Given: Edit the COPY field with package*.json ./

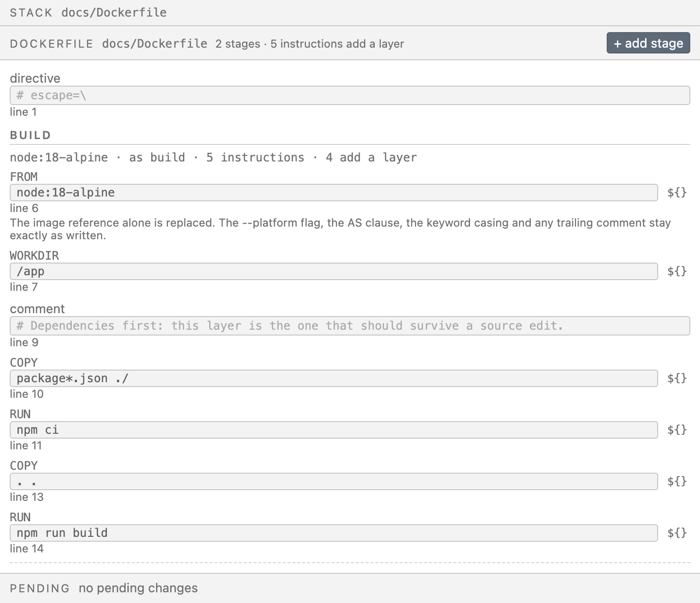Looking at the screenshot, I should click(334, 378).
